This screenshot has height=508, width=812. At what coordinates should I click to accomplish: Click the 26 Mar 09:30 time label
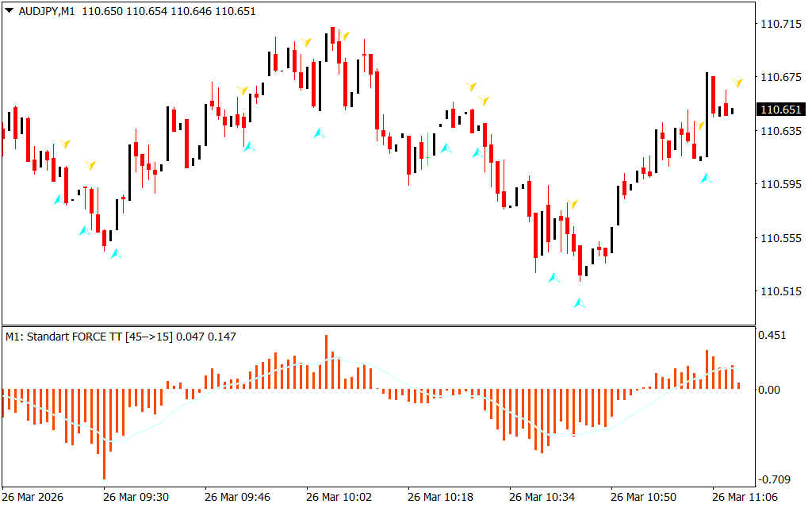click(x=136, y=496)
